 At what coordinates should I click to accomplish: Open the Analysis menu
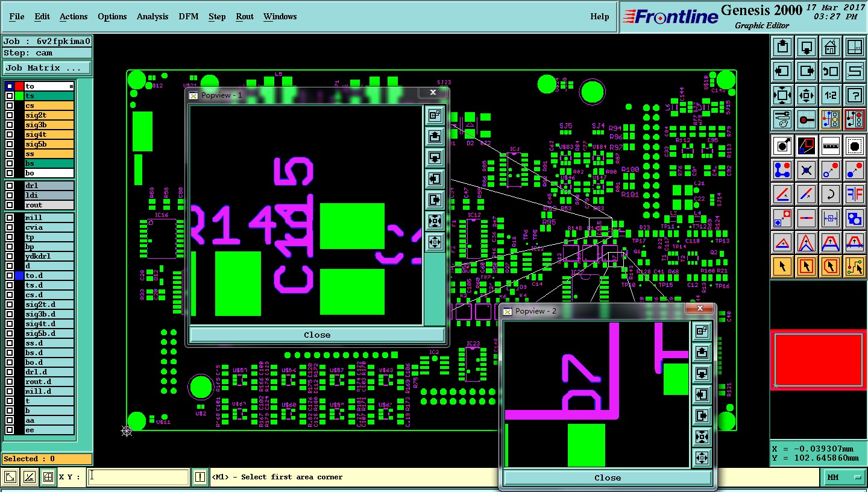[153, 16]
